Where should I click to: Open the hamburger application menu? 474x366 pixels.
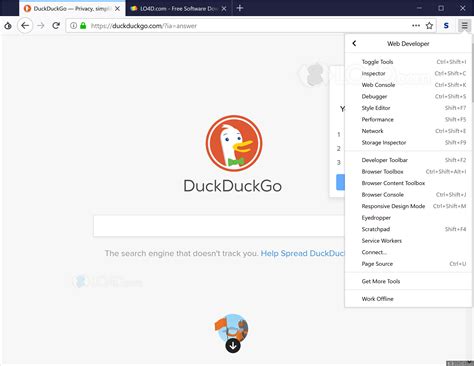[464, 26]
